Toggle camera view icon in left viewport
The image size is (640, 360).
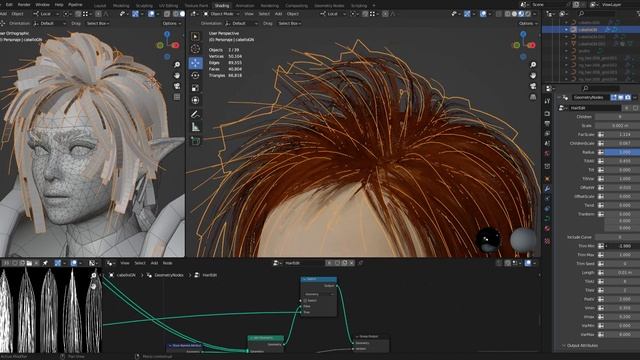[x=177, y=86]
